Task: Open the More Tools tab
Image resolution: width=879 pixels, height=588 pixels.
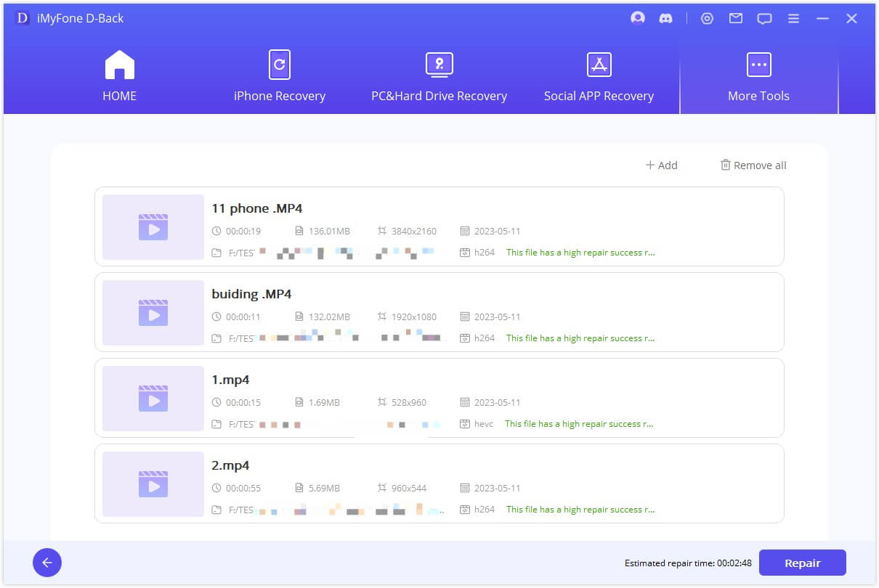Action: [x=758, y=76]
